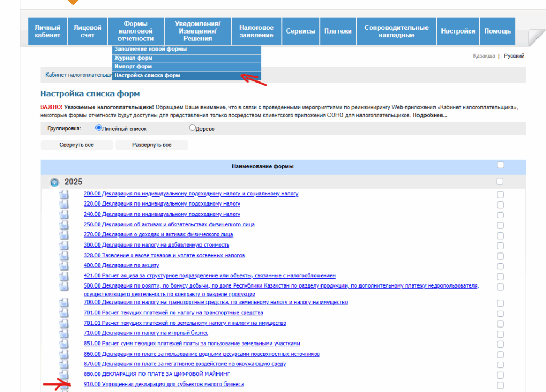This screenshot has height=392, width=546.
Task: Tick checkbox for form 910.00 simplified declaration
Action: [500, 385]
